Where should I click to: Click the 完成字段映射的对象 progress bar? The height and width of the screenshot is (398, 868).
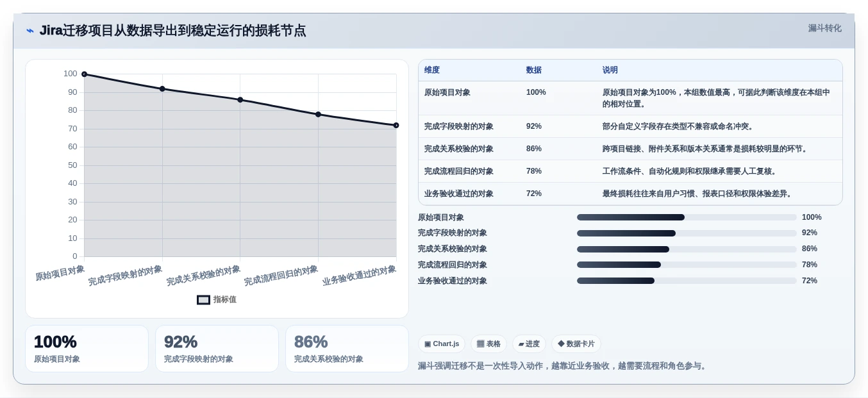[687, 233]
